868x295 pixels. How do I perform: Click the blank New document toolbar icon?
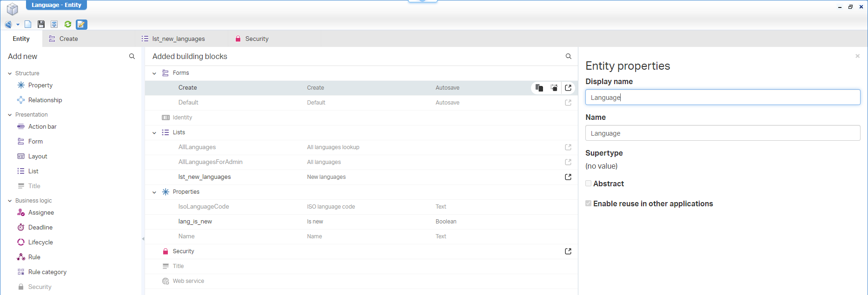click(28, 24)
